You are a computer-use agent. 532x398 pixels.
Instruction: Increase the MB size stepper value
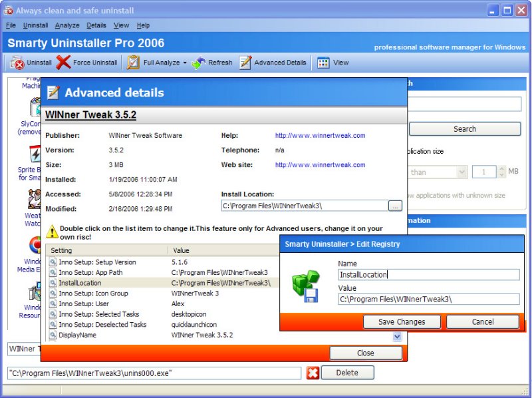coord(501,169)
